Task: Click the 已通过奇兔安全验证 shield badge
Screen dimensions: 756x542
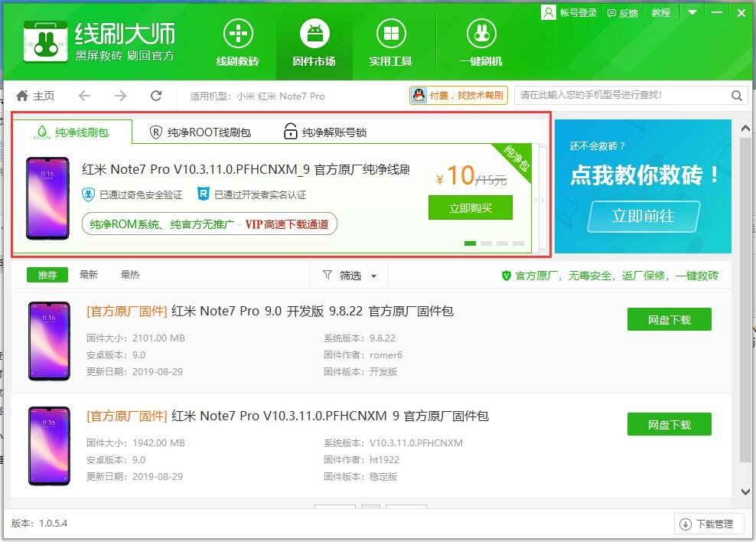Action: [x=88, y=194]
